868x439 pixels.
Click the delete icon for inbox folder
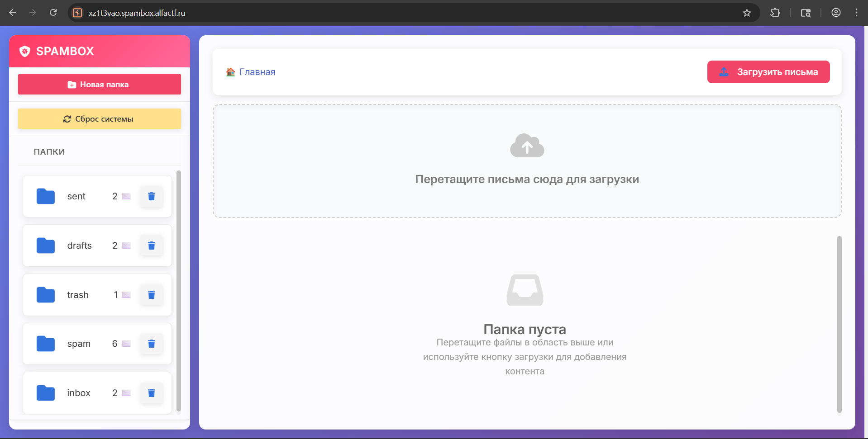pos(151,393)
